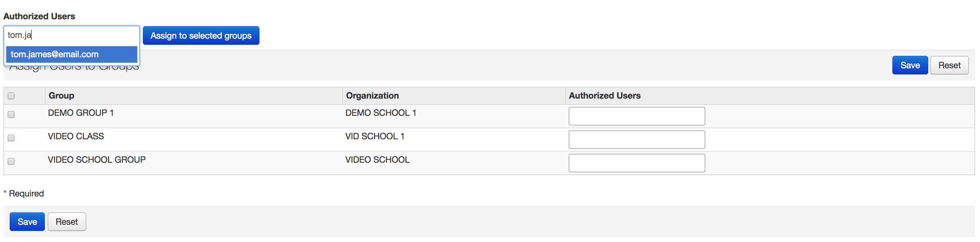Viewport: 980px width, 242px height.
Task: Click the Authorized Users column header
Action: tap(605, 96)
